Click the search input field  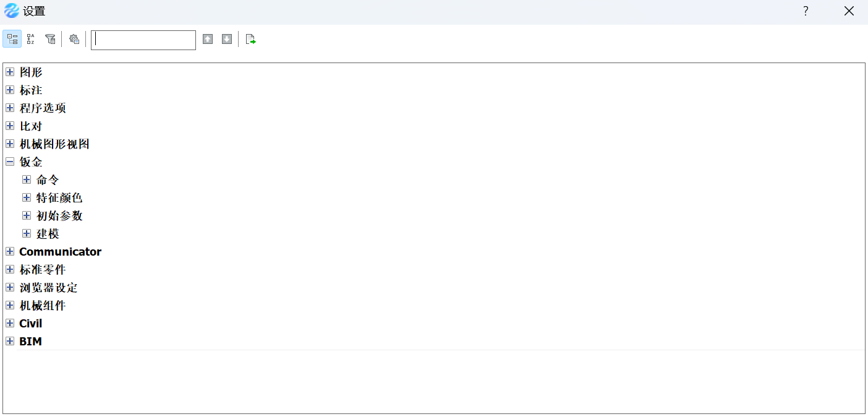pyautogui.click(x=143, y=40)
